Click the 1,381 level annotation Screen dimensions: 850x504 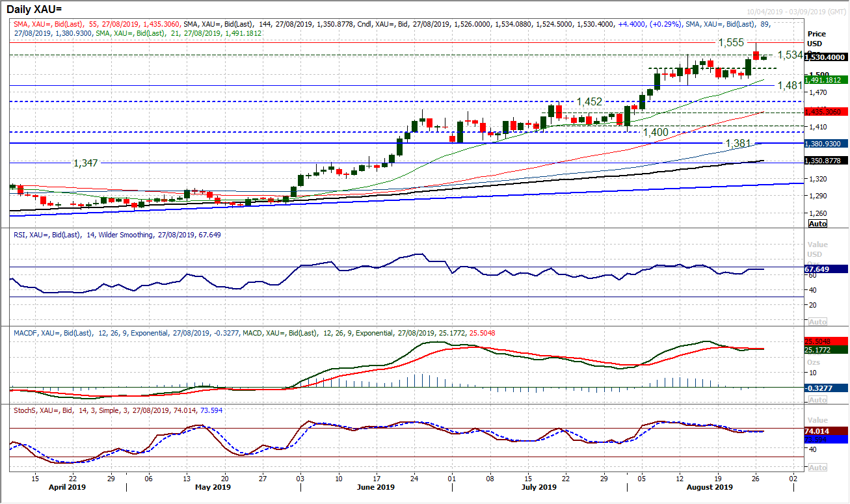coord(739,143)
